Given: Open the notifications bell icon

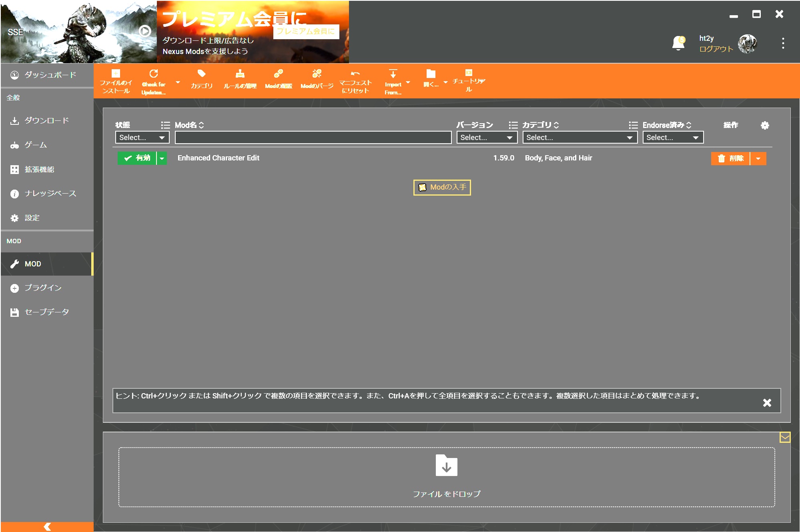Looking at the screenshot, I should coord(679,42).
